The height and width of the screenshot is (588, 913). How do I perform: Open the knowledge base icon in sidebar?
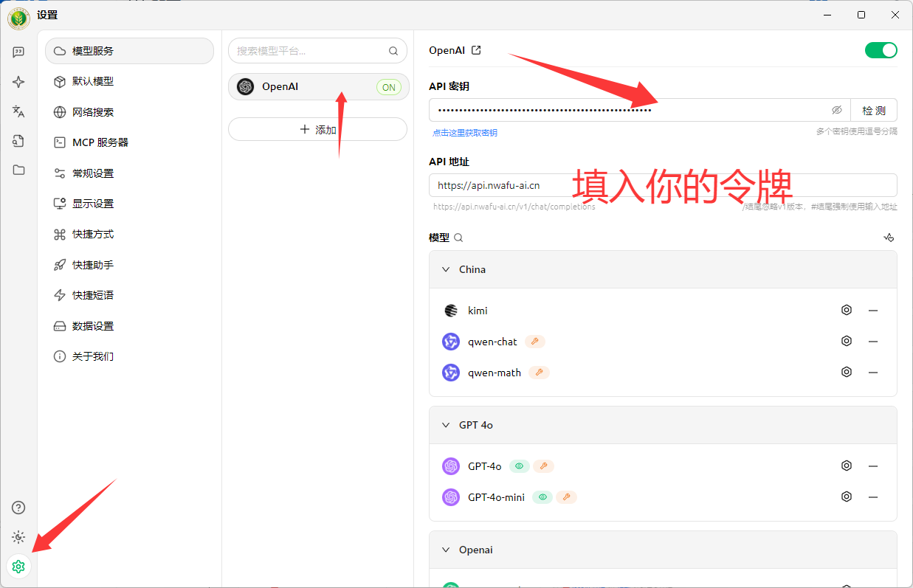[x=18, y=141]
